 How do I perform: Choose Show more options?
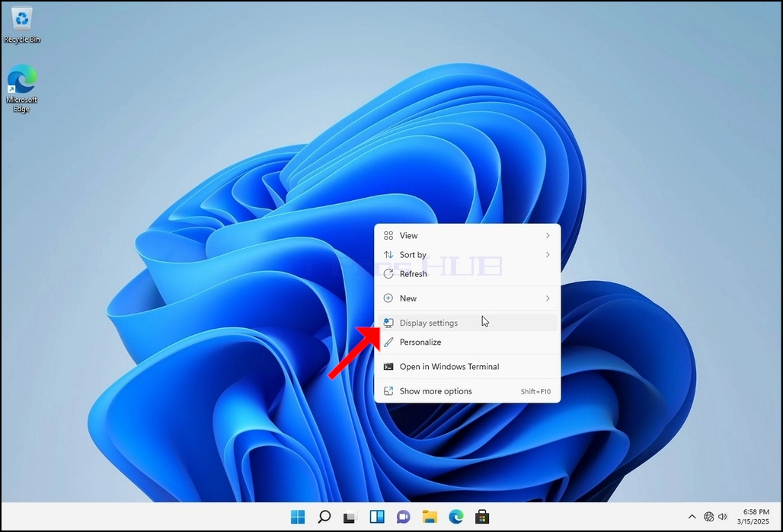(x=468, y=391)
